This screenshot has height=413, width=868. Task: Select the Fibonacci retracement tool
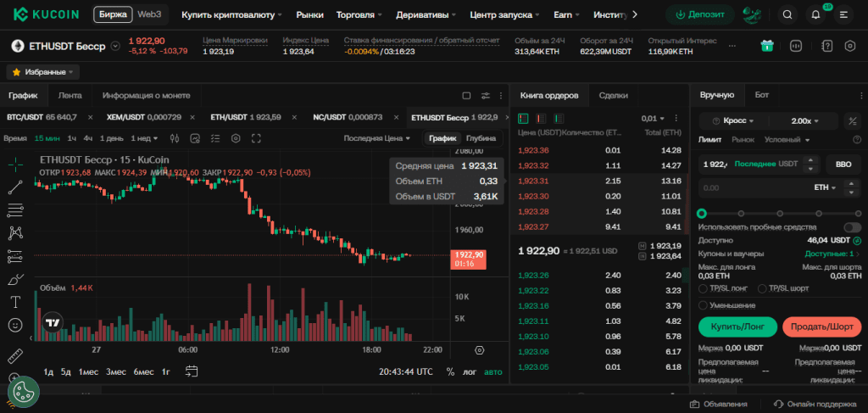tap(15, 209)
